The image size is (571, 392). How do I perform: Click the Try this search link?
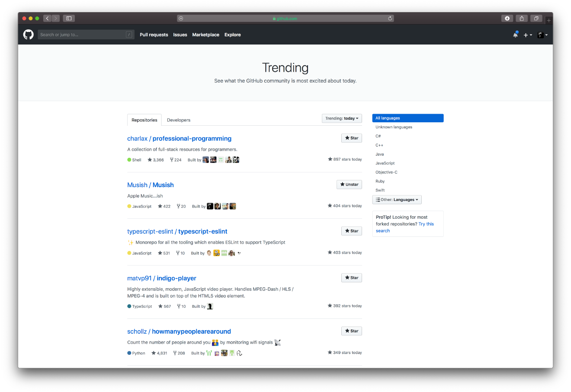[426, 224]
